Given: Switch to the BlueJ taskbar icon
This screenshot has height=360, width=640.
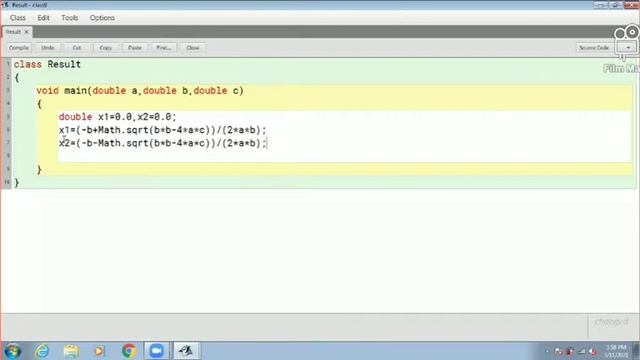Looking at the screenshot, I should (186, 351).
